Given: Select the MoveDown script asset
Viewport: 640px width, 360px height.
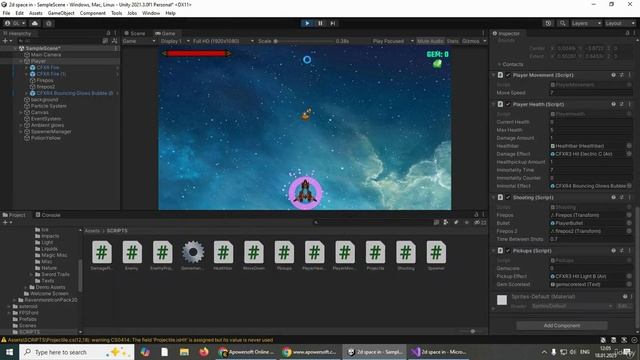Looking at the screenshot, I should point(253,256).
